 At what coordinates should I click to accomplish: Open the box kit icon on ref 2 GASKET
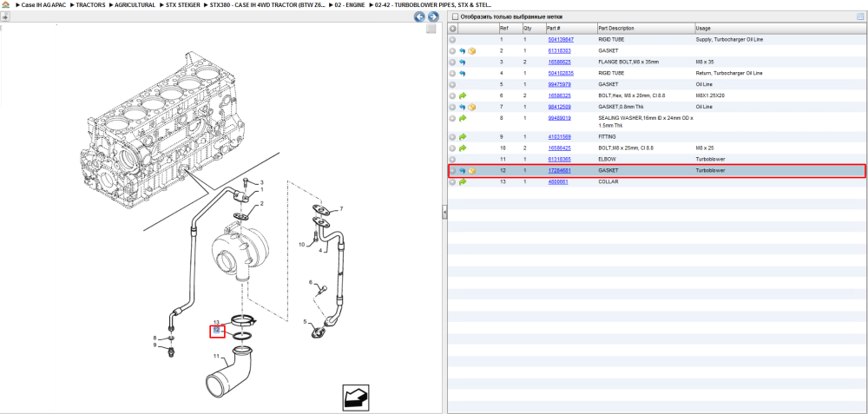click(472, 51)
